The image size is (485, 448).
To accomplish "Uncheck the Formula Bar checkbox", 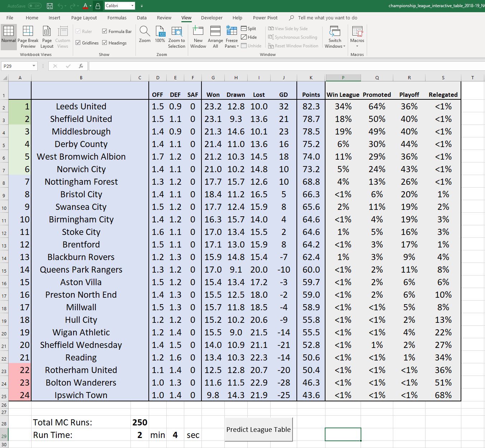I will click(x=105, y=31).
